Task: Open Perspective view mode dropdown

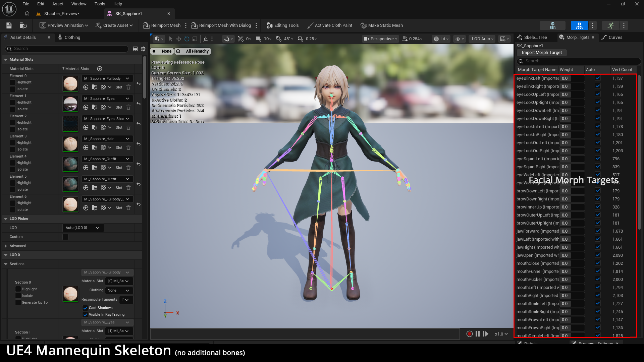Action: coord(381,39)
